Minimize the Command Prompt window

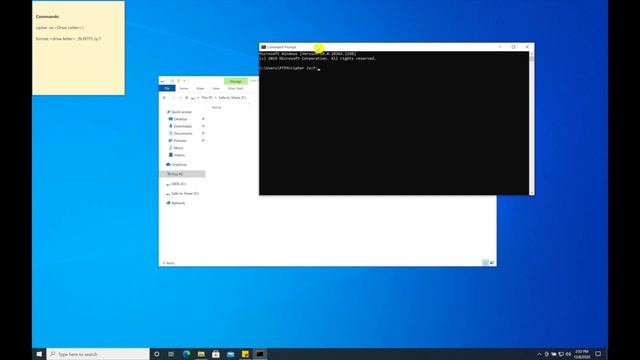[500, 47]
